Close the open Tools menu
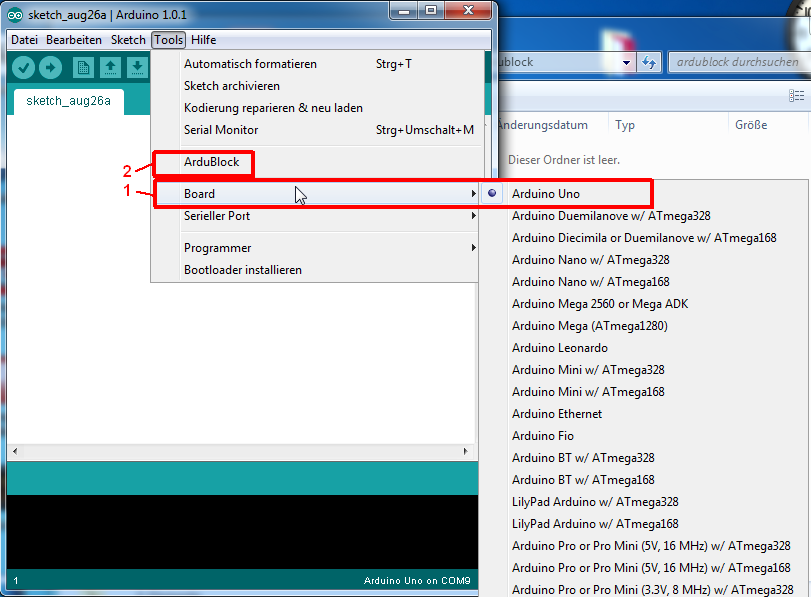The width and height of the screenshot is (811, 597). [x=169, y=40]
